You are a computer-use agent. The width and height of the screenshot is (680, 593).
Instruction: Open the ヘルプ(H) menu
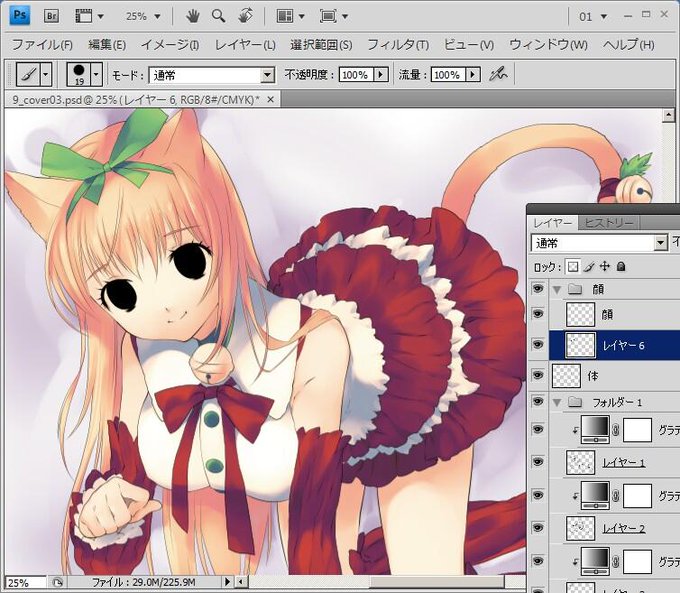(628, 44)
